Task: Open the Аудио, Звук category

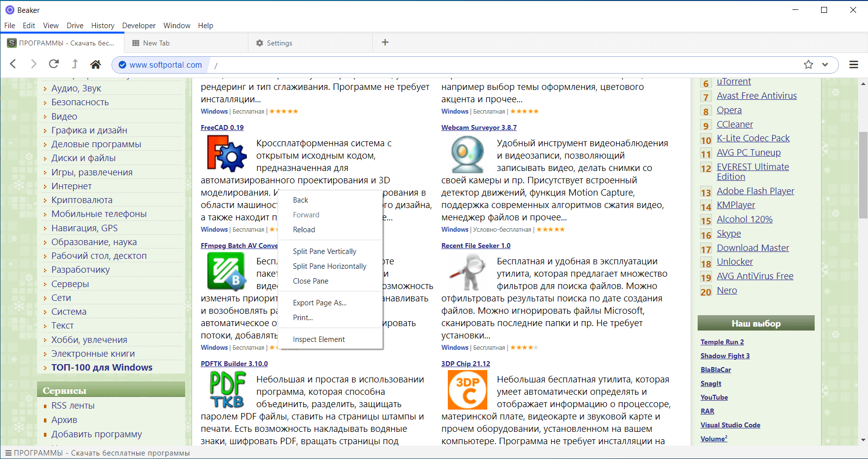Action: coord(76,88)
